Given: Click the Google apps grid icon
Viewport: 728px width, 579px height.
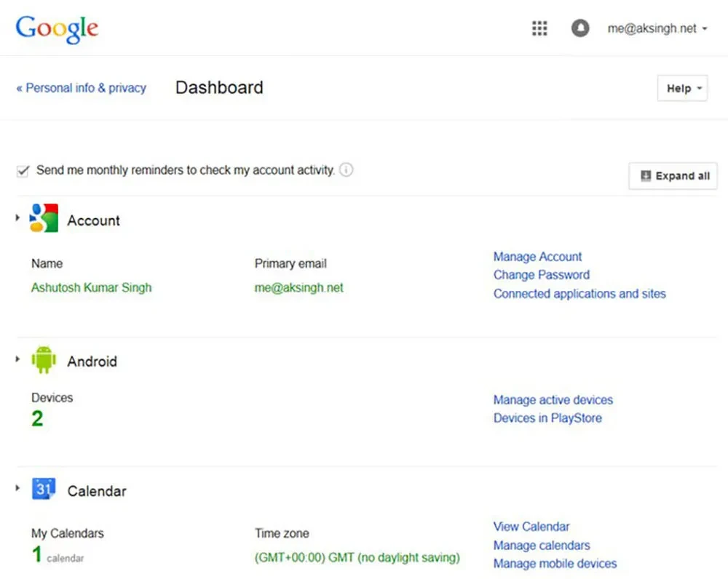Looking at the screenshot, I should [539, 28].
